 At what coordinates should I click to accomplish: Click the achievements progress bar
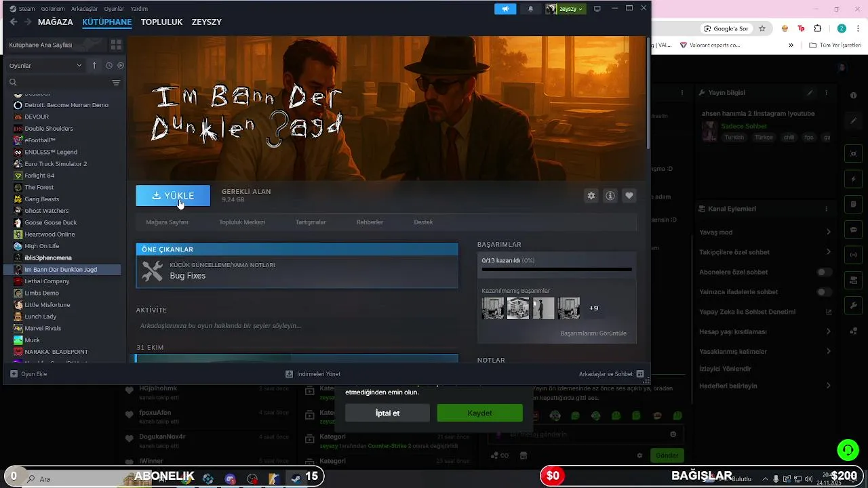click(x=557, y=269)
